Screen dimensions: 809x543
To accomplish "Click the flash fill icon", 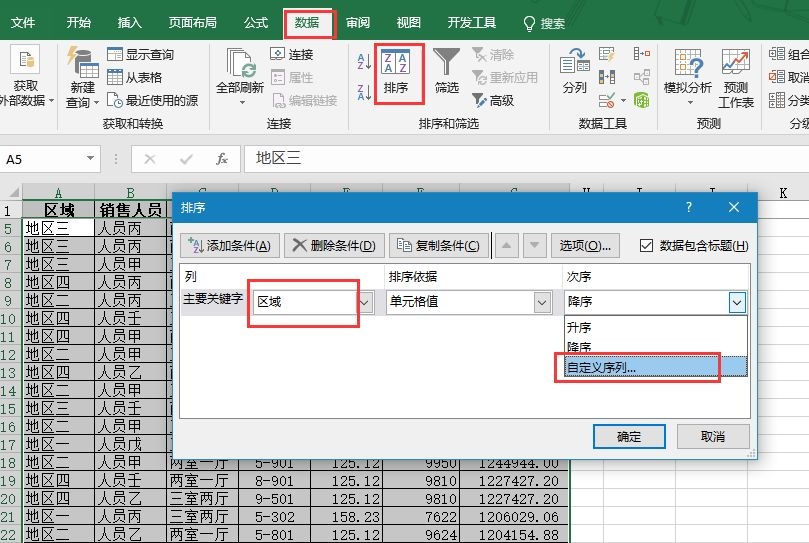I will (x=607, y=54).
